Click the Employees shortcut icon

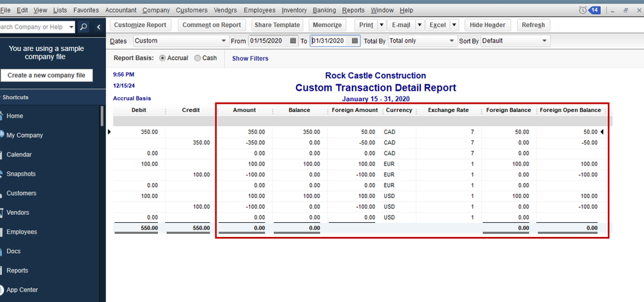3,232
